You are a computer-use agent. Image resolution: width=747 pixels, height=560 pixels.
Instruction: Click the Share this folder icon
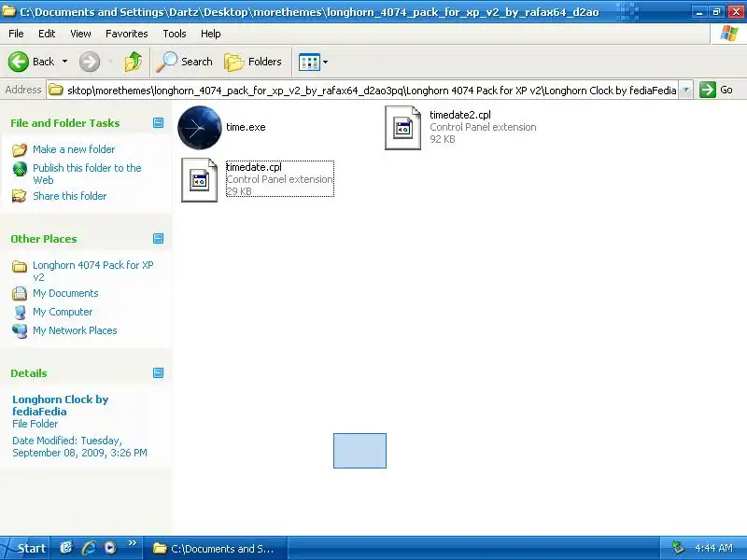pos(20,196)
